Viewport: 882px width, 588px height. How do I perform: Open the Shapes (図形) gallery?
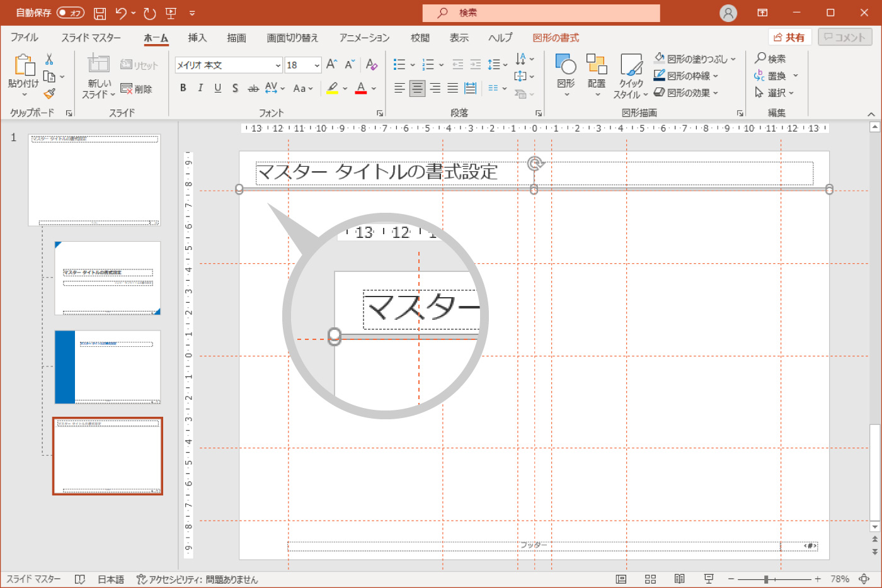click(566, 74)
